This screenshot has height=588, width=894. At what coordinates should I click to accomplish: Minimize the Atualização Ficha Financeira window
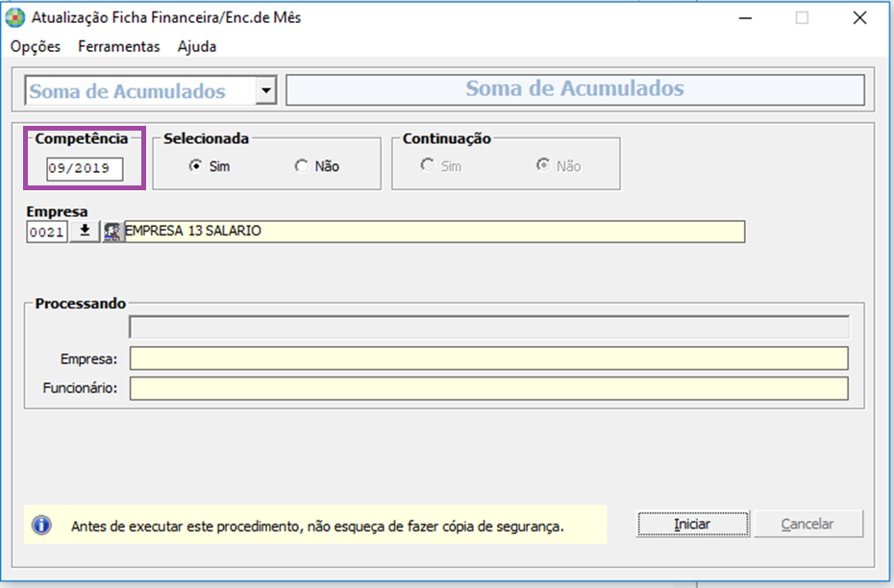pyautogui.click(x=745, y=18)
